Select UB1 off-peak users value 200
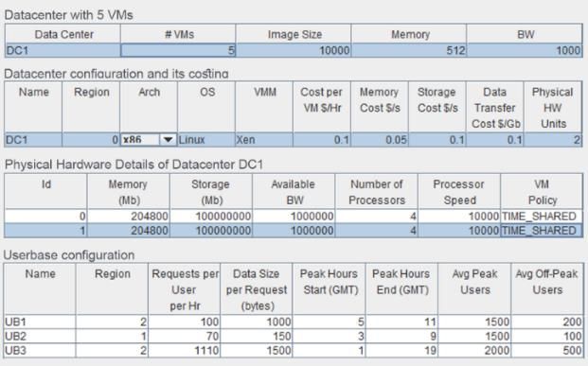The width and height of the screenshot is (588, 366). tap(547, 322)
